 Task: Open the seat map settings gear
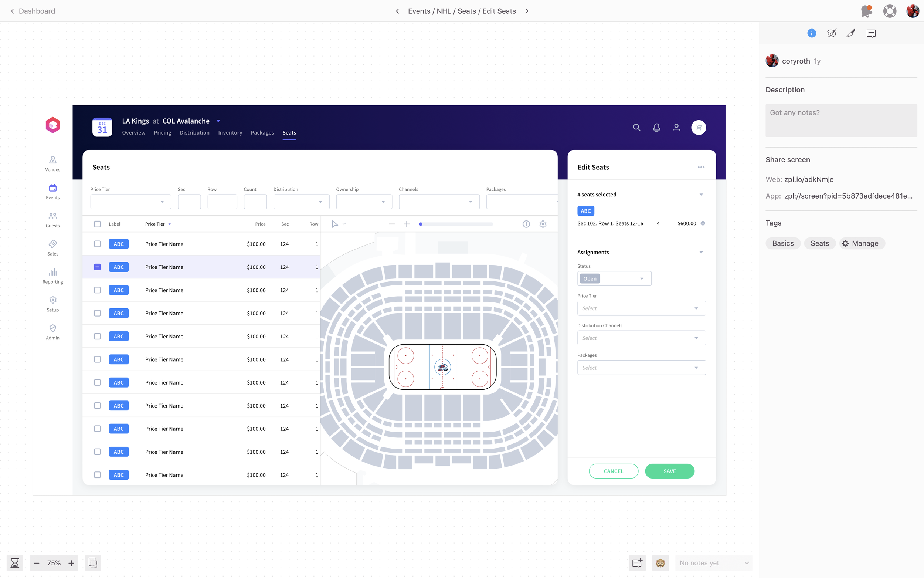543,224
